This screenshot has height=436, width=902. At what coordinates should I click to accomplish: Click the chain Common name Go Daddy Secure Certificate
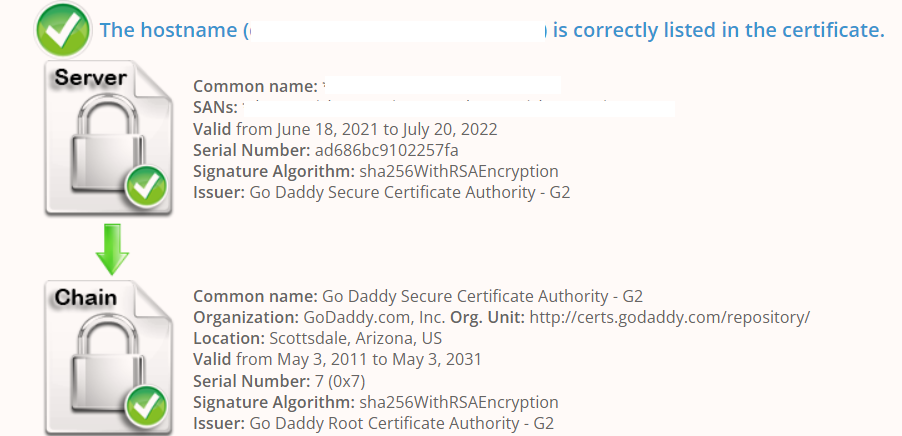click(482, 296)
